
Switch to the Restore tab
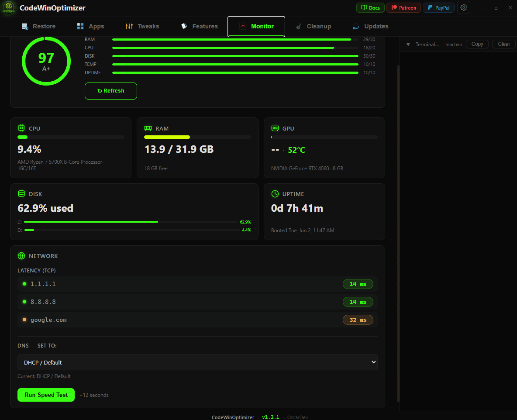[38, 26]
